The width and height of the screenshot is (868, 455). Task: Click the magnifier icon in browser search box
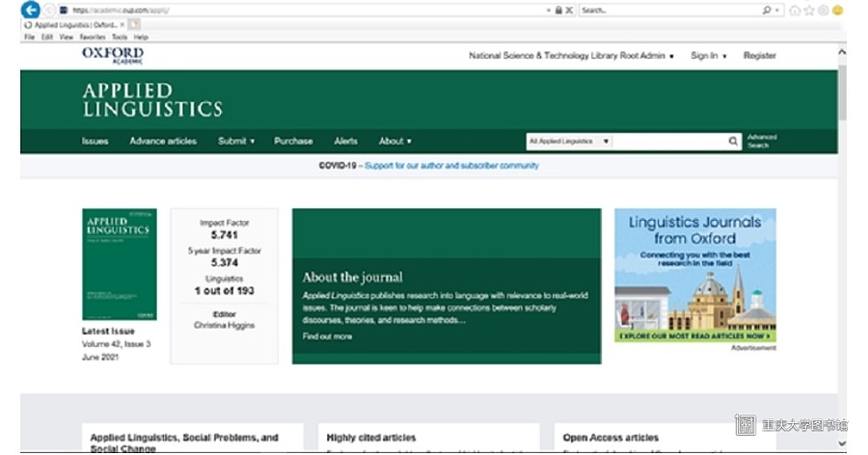(x=767, y=10)
